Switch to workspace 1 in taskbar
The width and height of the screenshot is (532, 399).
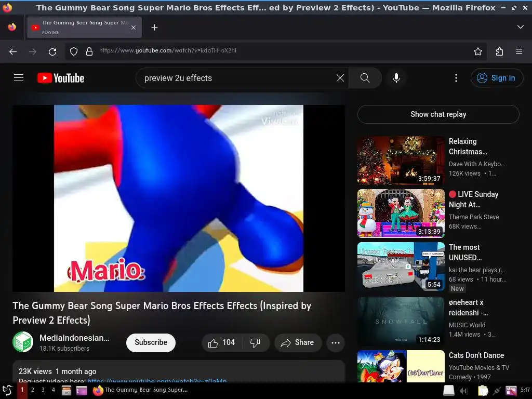point(22,390)
